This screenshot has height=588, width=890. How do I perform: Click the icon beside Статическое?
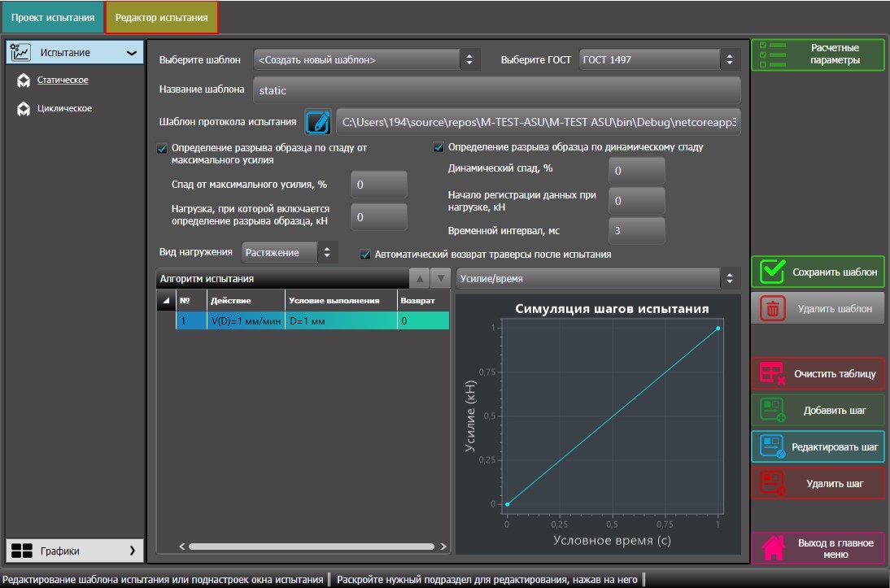24,81
